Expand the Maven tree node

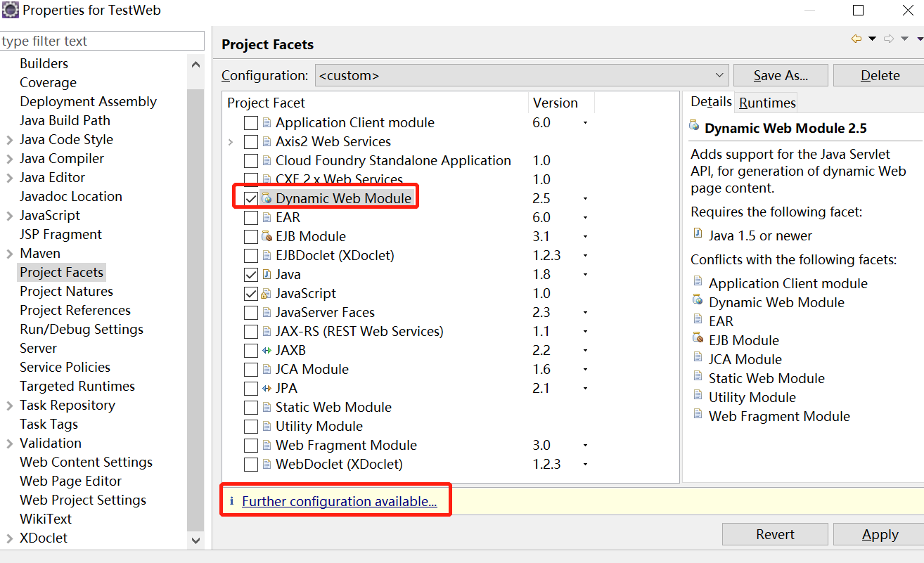pyautogui.click(x=9, y=253)
